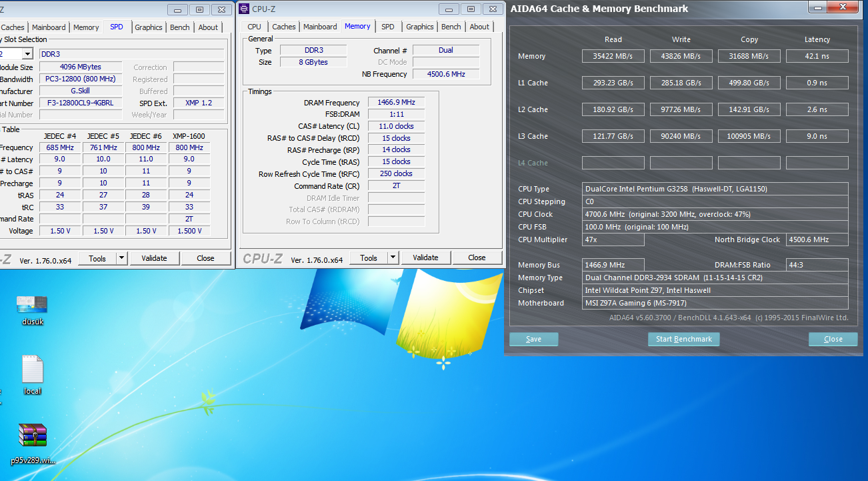The width and height of the screenshot is (868, 481).
Task: Click Start Benchmark in AIDA64
Action: click(x=683, y=339)
